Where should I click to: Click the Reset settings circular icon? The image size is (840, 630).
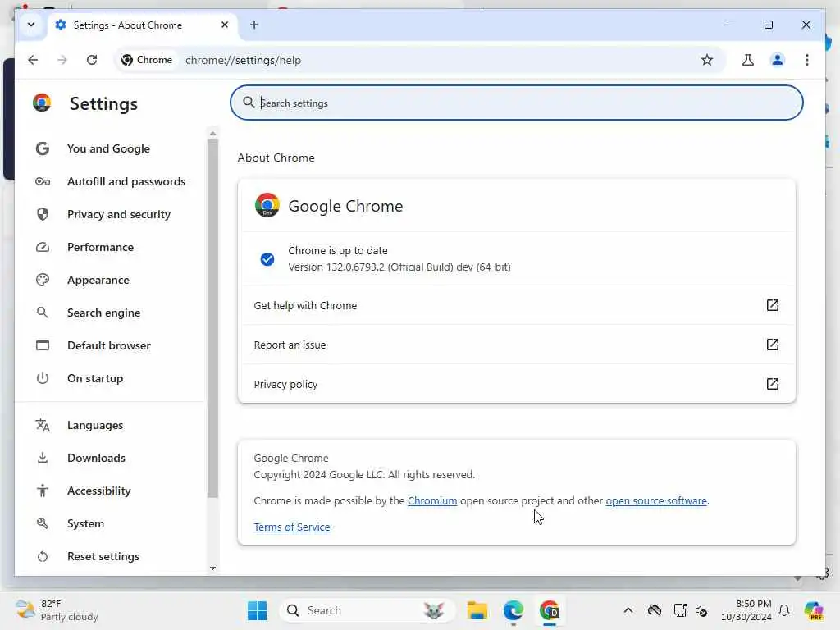[43, 557]
